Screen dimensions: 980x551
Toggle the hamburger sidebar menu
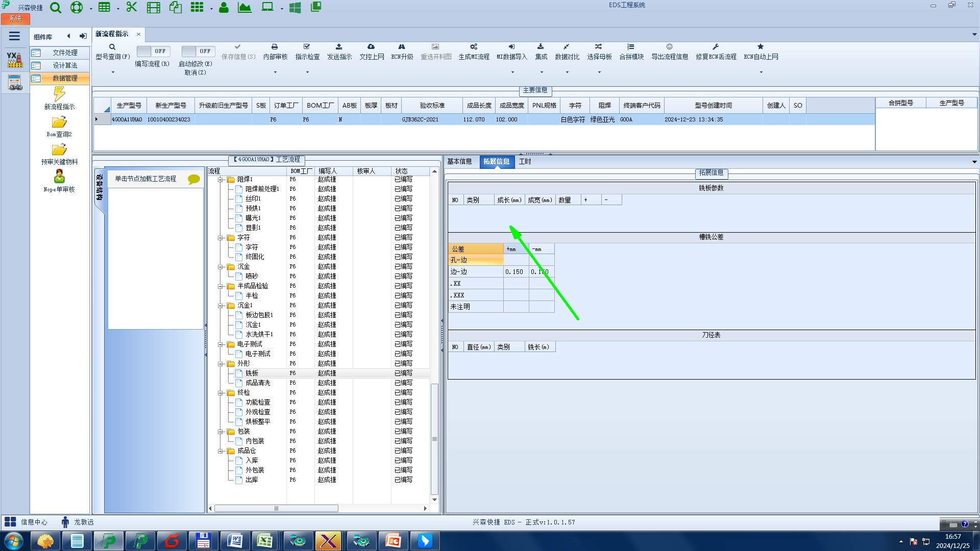(14, 36)
